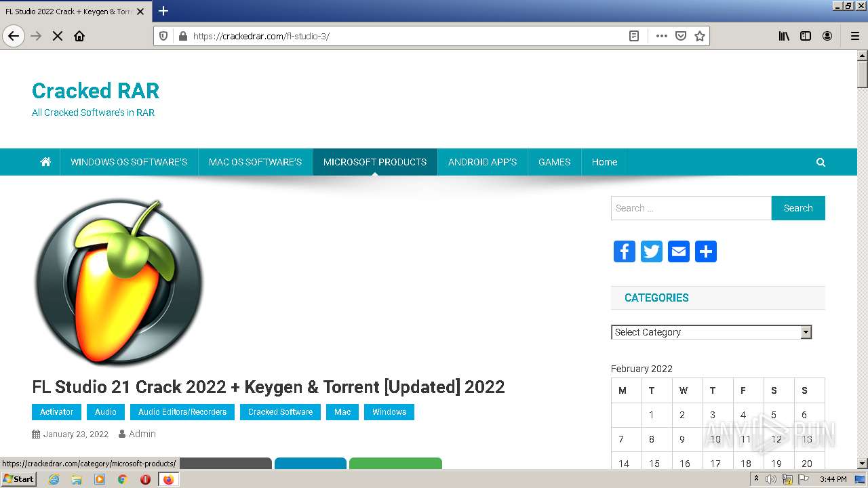Click the tray network icon
Screen dimensions: 868x488
point(787,479)
